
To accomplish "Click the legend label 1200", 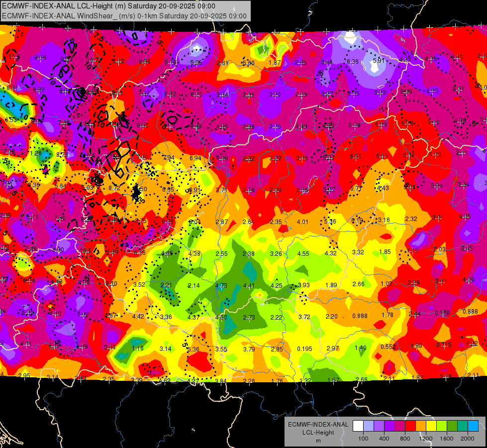I will point(426,439).
